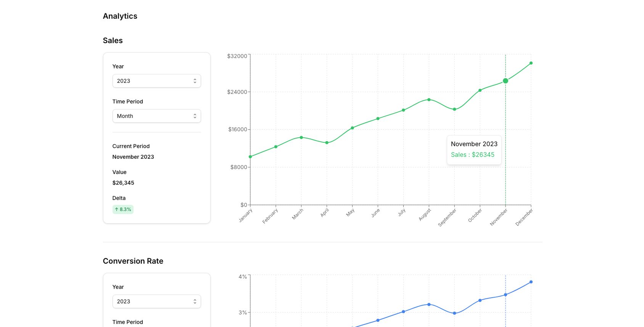Click the November 2023 sales tooltip
This screenshot has height=327, width=644.
point(474,150)
